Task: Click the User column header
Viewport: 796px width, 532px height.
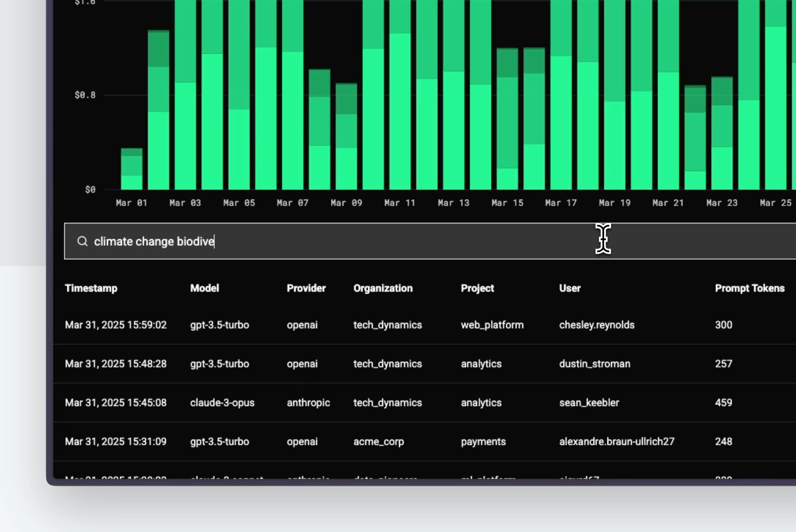Action: (x=570, y=288)
